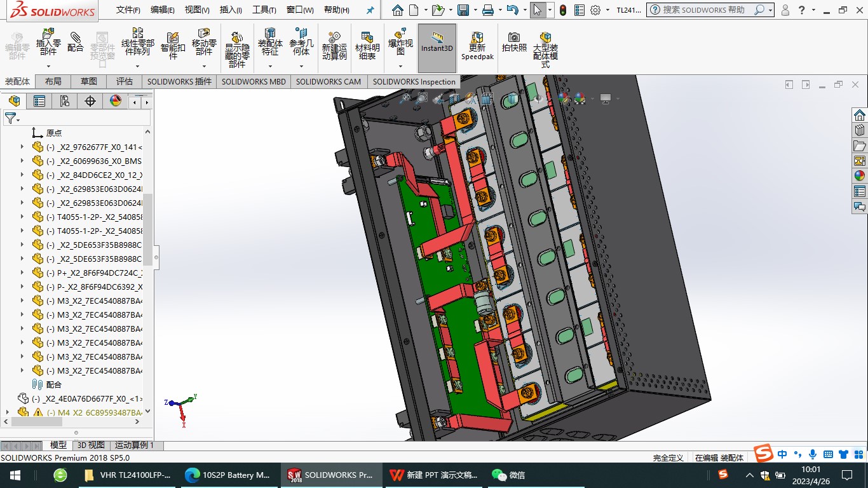Open the 工具(T) menu

[x=264, y=10]
